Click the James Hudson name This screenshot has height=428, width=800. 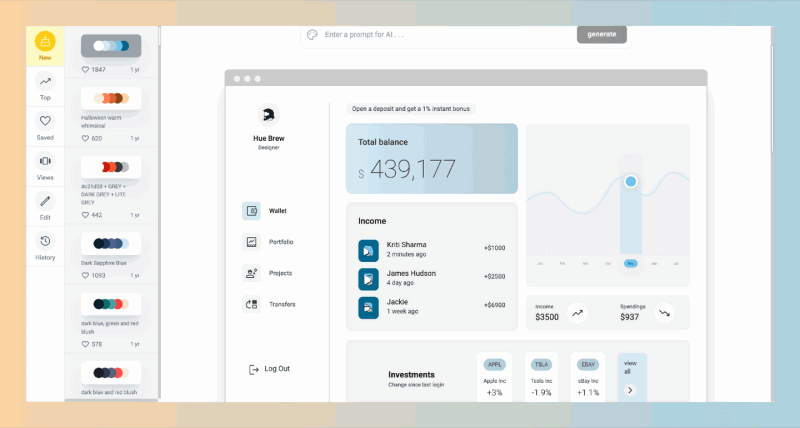(x=411, y=273)
